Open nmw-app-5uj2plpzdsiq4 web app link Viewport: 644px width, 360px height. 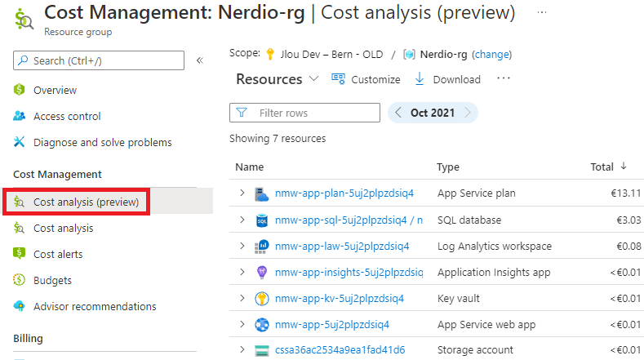point(332,325)
